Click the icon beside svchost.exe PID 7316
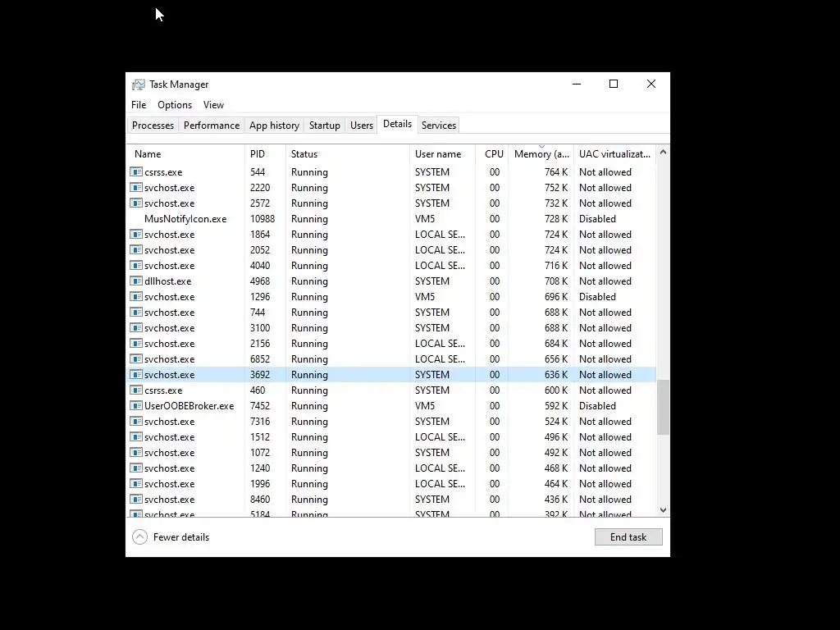The height and width of the screenshot is (630, 840). pos(136,421)
